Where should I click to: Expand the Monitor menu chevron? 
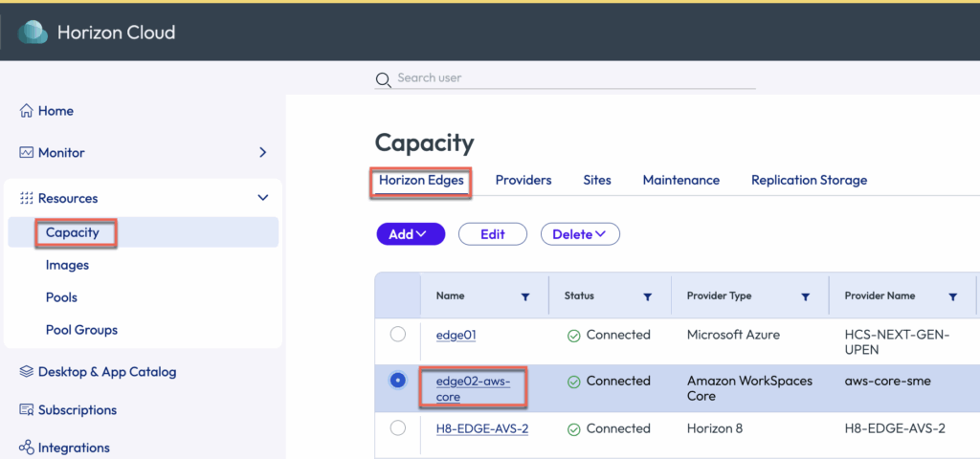[263, 153]
